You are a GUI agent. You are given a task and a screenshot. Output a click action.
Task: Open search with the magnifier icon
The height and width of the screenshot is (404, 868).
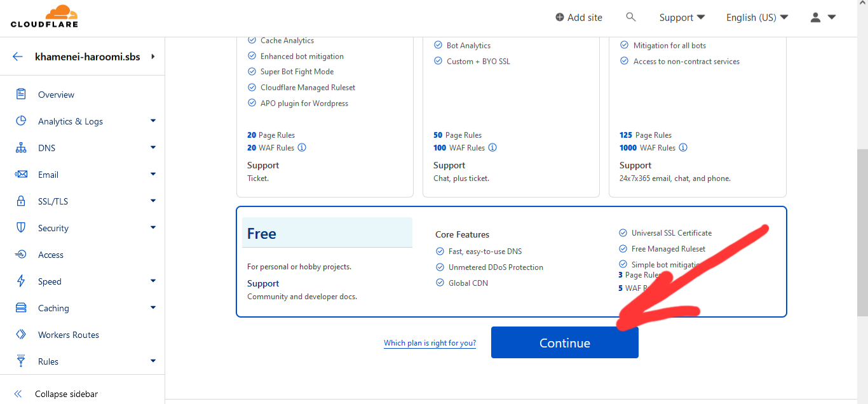pos(631,17)
